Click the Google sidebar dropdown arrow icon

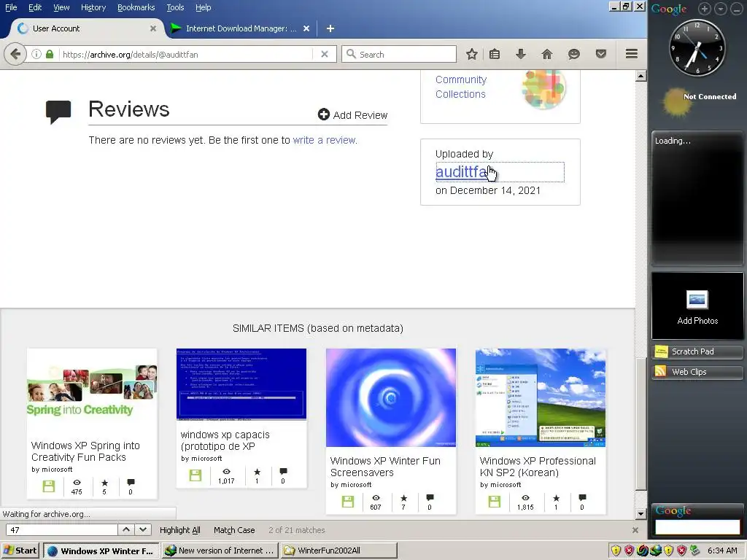pyautogui.click(x=721, y=9)
